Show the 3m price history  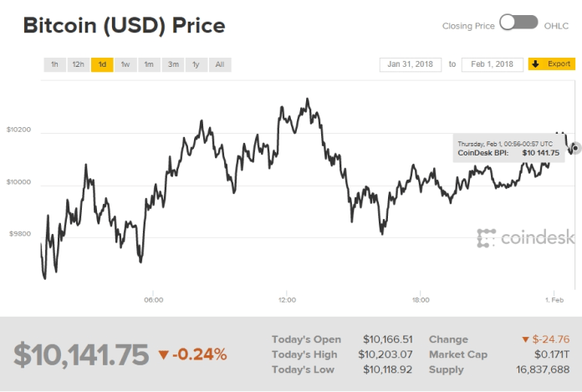click(172, 64)
